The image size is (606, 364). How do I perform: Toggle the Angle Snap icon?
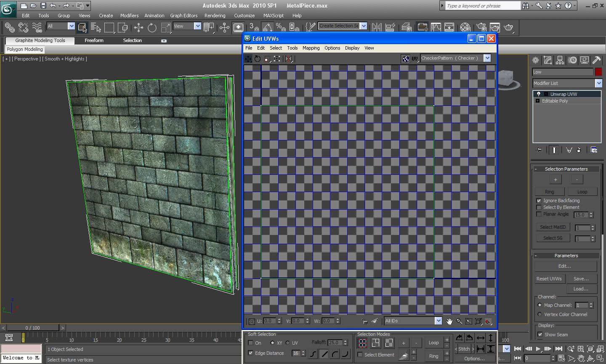[x=267, y=27]
